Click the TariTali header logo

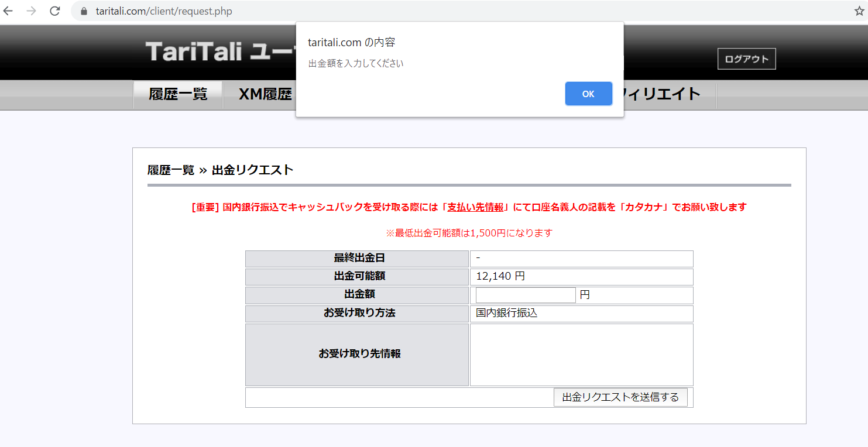click(194, 51)
